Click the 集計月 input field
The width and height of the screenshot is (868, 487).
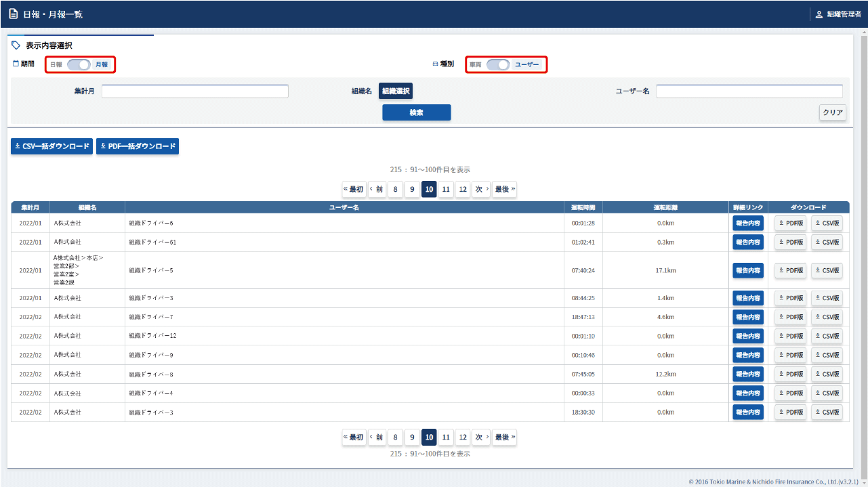tap(194, 91)
